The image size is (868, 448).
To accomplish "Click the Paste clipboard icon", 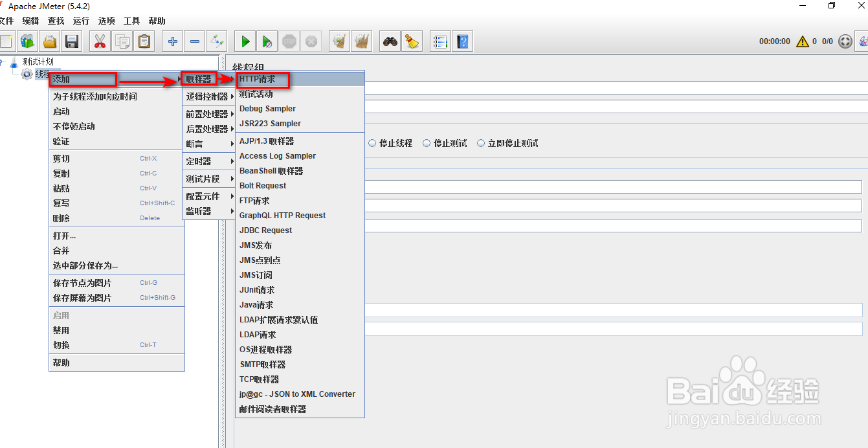I will click(144, 41).
